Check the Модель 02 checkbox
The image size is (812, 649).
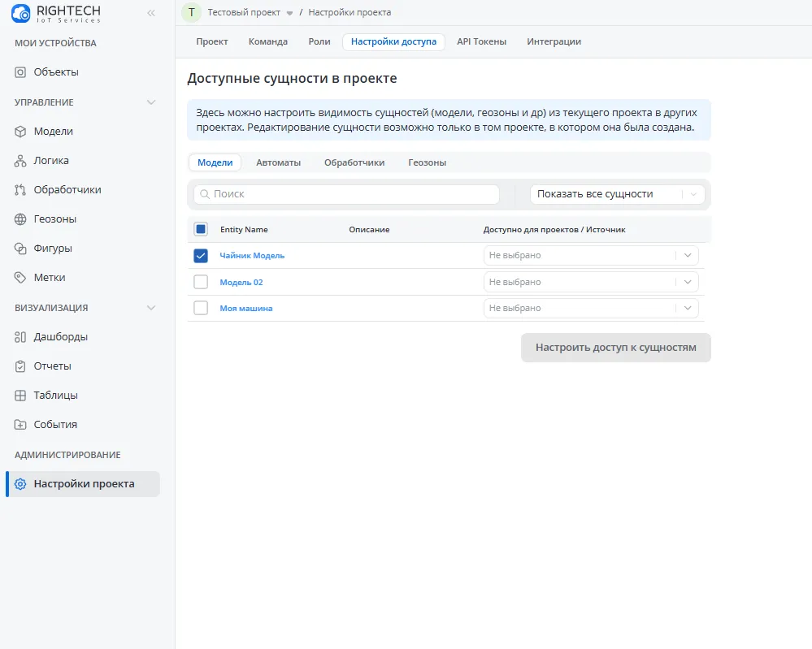(x=201, y=283)
